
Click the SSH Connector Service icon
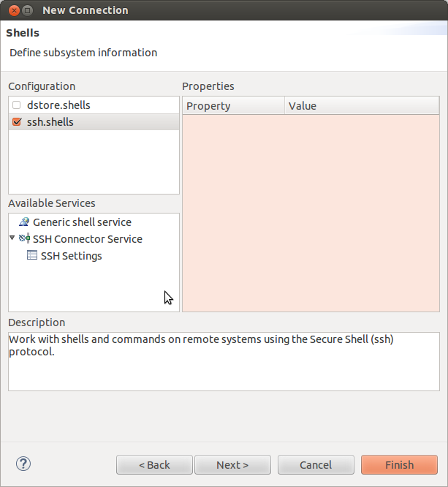tap(24, 239)
